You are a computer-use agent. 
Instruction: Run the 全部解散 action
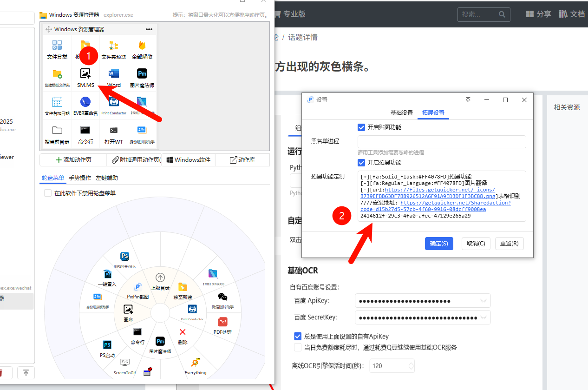tap(142, 50)
